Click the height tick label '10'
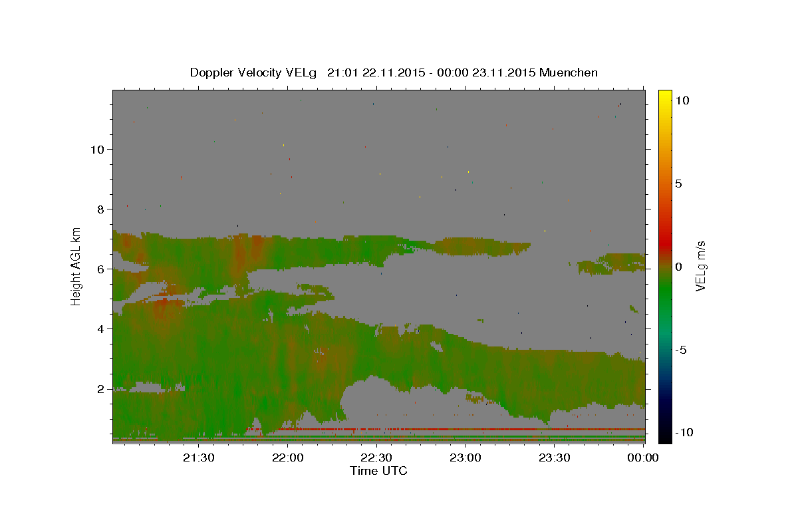The width and height of the screenshot is (798, 532). (97, 149)
